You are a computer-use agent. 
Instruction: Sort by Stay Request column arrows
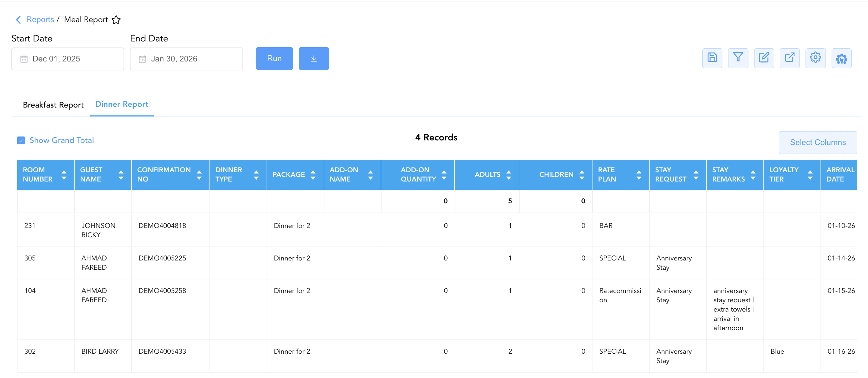pos(696,175)
